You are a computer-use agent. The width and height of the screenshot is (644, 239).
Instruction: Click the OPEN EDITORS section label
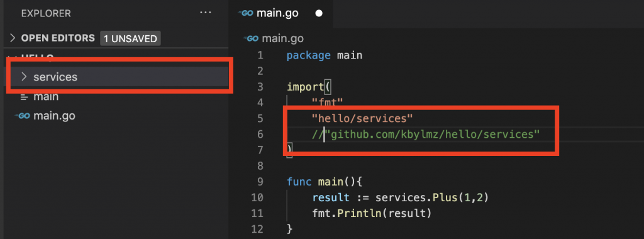(58, 38)
